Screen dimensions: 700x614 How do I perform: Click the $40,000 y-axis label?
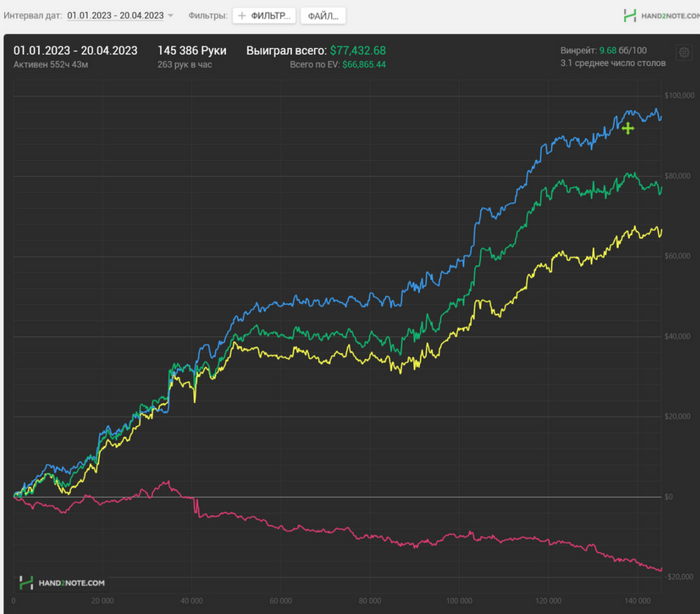coord(678,336)
